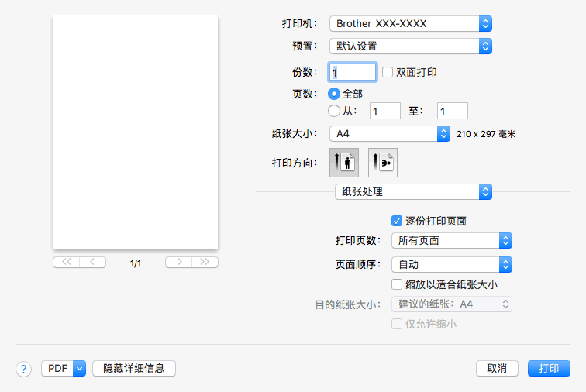Open the 纸张处理 options section menu

[x=413, y=191]
